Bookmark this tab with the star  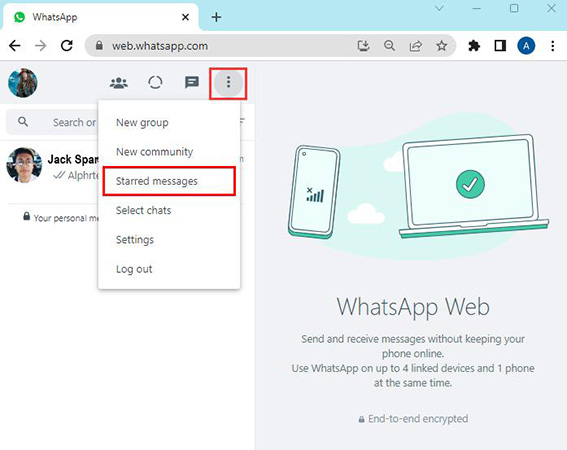coord(442,46)
